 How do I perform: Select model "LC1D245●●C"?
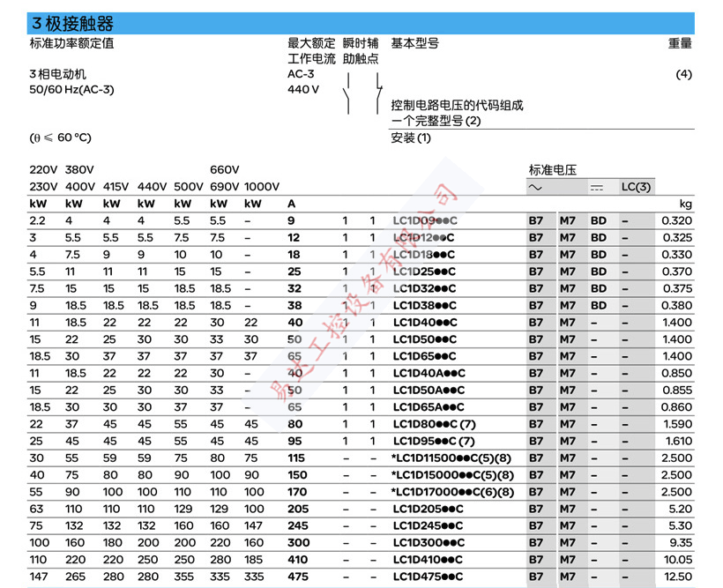point(428,526)
